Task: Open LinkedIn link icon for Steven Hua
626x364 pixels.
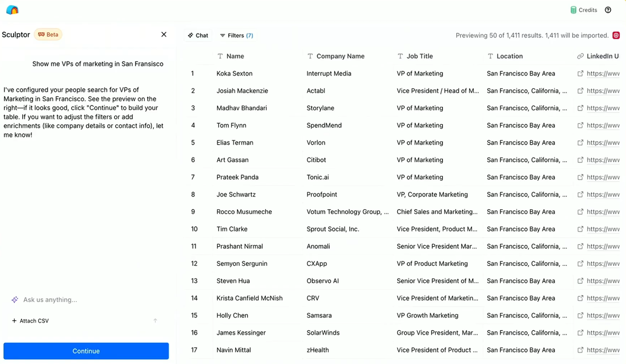Action: (580, 281)
